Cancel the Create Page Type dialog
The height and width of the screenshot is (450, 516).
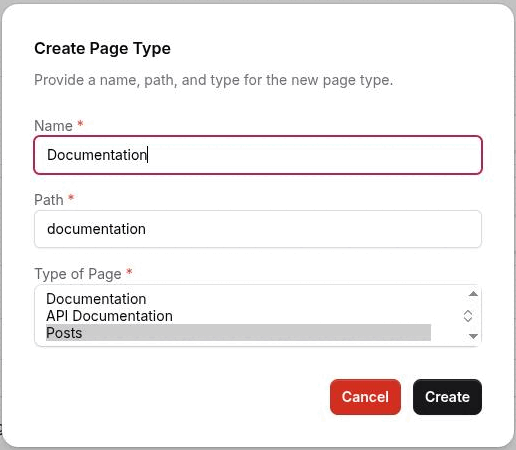pyautogui.click(x=365, y=397)
